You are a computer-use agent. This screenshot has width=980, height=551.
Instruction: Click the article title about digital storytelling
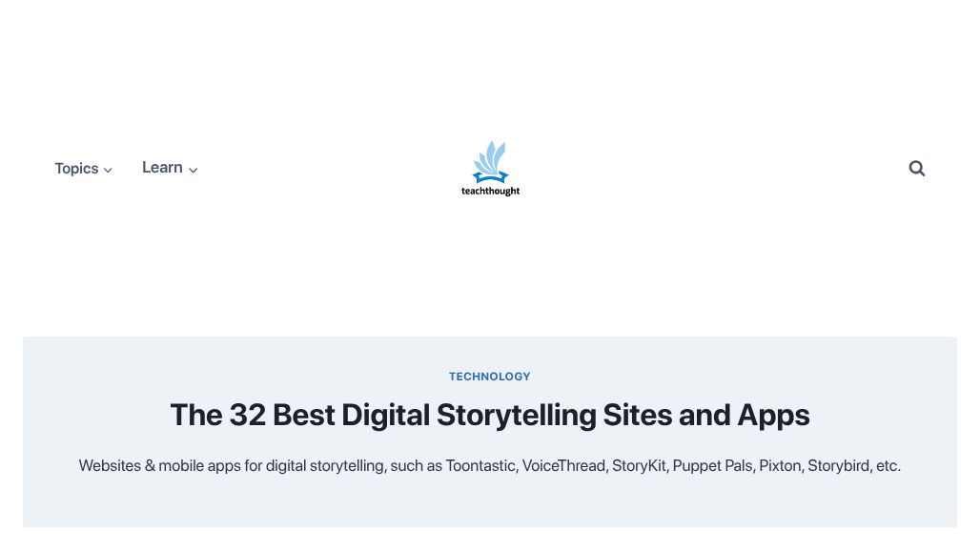pyautogui.click(x=490, y=415)
